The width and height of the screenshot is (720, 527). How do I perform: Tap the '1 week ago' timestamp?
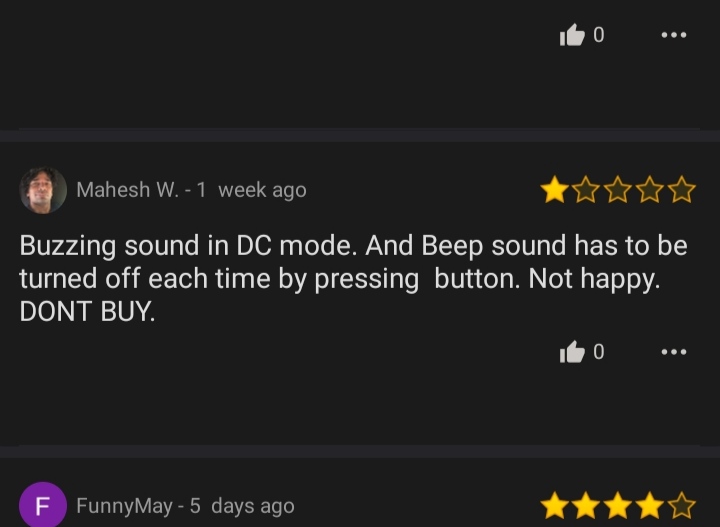[252, 190]
